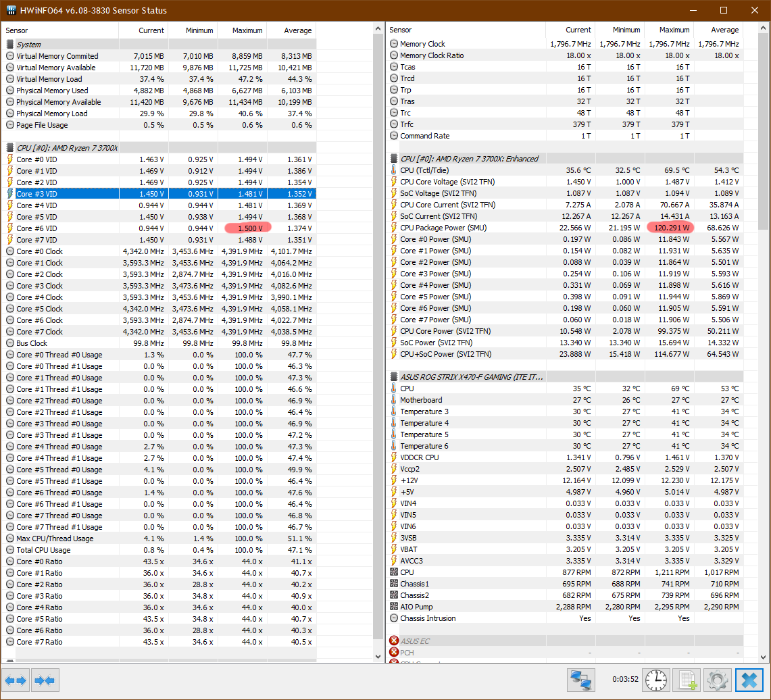Click the CPU (Tctl/Tdie) thermometer icon
The height and width of the screenshot is (700, 771).
tap(394, 170)
